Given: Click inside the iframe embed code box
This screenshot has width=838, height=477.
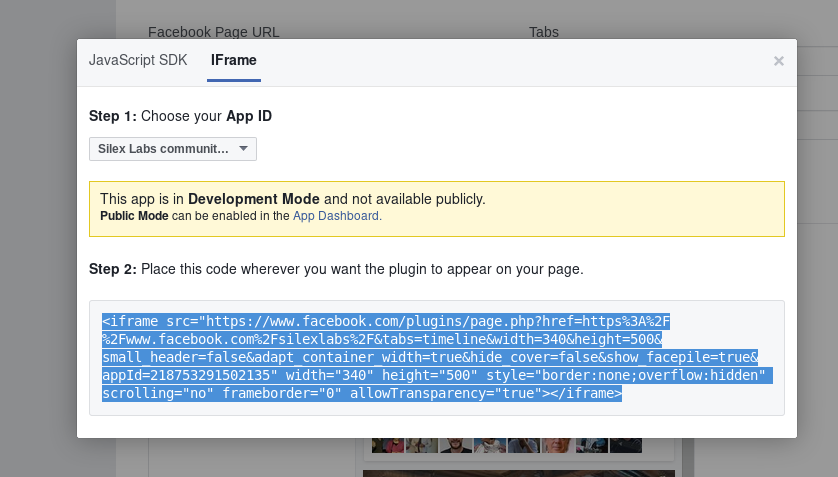Looking at the screenshot, I should 437,357.
